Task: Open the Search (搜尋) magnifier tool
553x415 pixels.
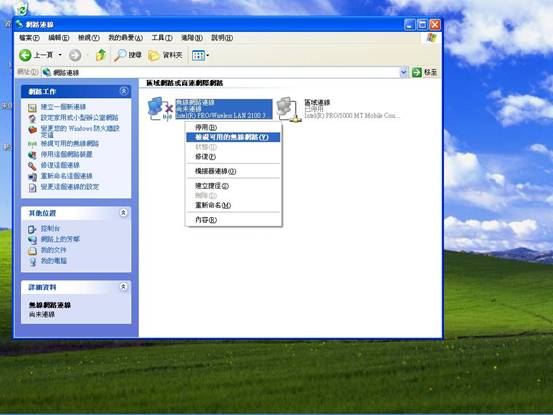Action: pos(128,55)
